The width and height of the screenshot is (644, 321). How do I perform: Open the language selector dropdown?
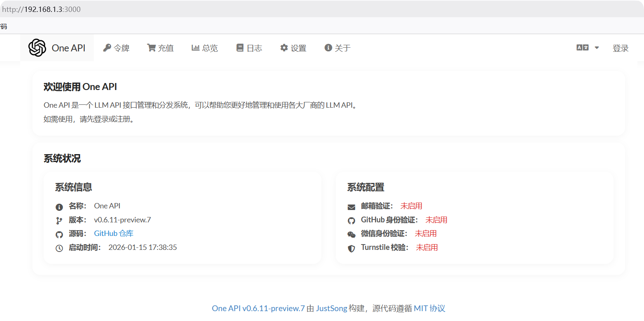point(587,47)
